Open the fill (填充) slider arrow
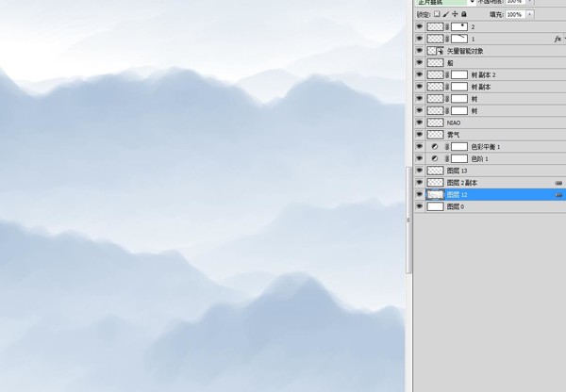The image size is (566, 392). [530, 14]
